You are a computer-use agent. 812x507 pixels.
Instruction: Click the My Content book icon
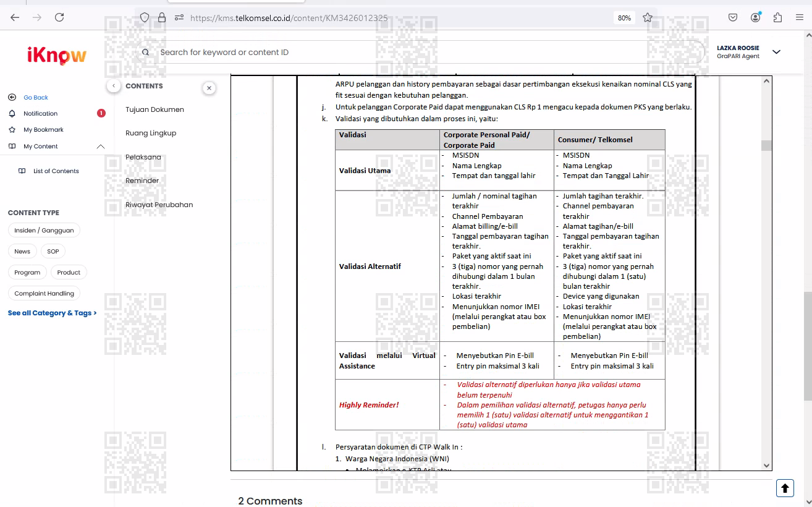[x=12, y=147]
